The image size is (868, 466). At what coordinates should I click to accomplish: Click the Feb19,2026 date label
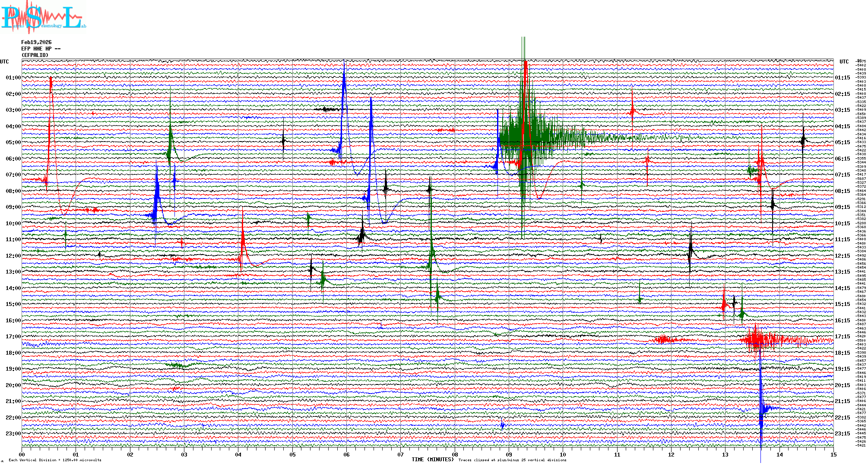click(36, 42)
